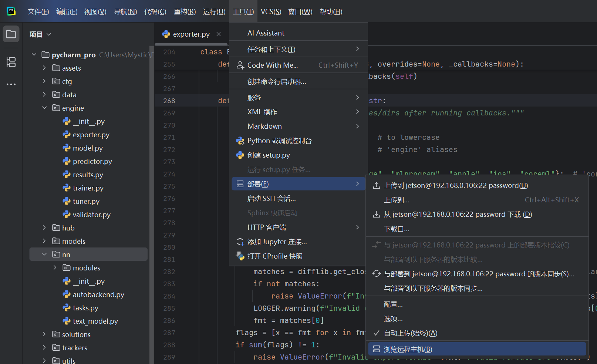Open deployment 配置... entry
597x364 pixels.
click(x=477, y=304)
